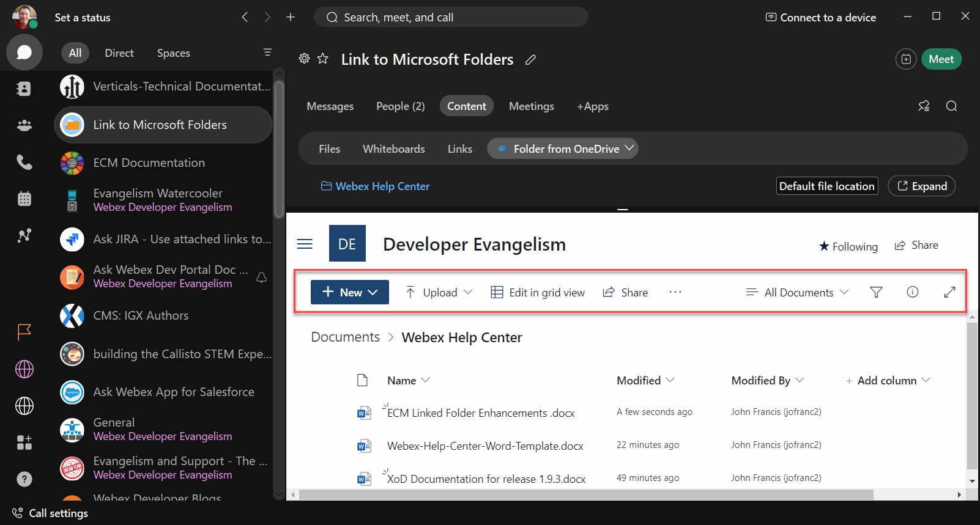Open space settings gear icon
This screenshot has height=525, width=980.
(304, 59)
